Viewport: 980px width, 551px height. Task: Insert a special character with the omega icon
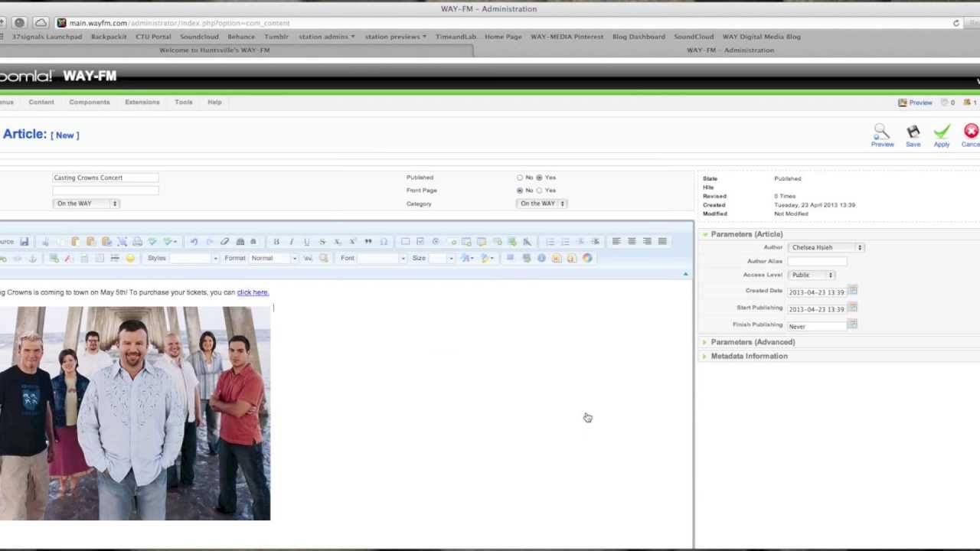click(384, 241)
